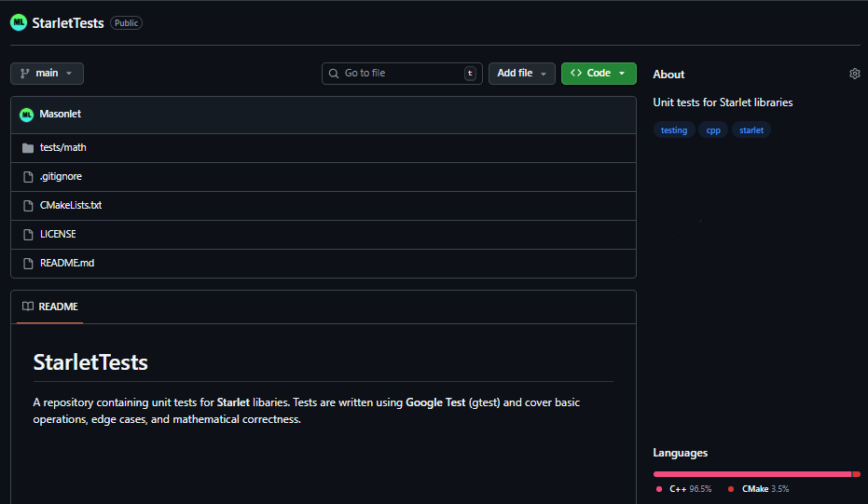Click the file icon beside CMakeLists.txt
Image resolution: width=868 pixels, height=504 pixels.
28,205
